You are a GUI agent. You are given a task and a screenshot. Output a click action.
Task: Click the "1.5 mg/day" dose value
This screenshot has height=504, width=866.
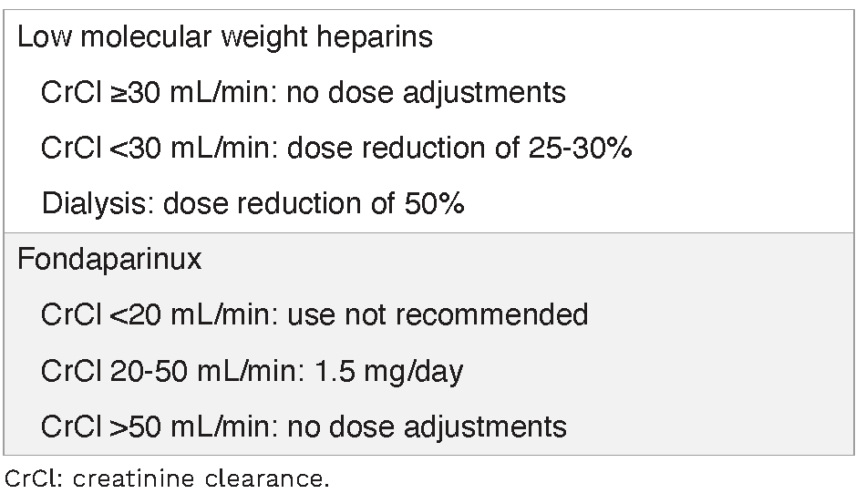point(387,372)
